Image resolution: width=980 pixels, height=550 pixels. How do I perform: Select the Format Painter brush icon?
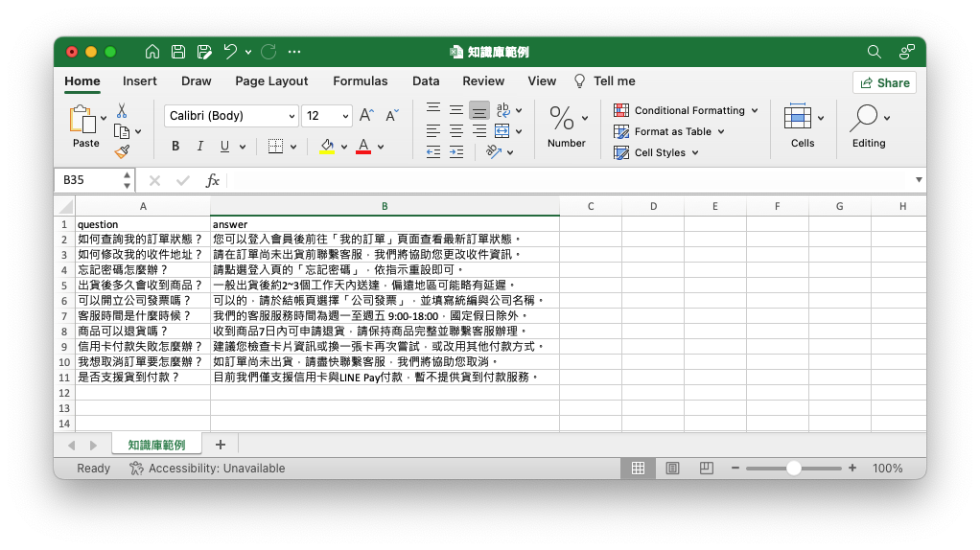[122, 151]
